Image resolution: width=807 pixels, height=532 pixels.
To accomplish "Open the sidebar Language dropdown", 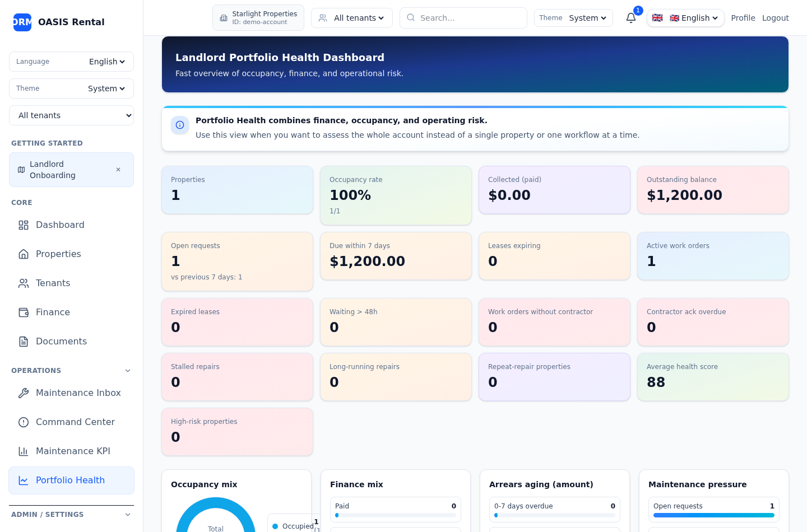I will click(106, 62).
